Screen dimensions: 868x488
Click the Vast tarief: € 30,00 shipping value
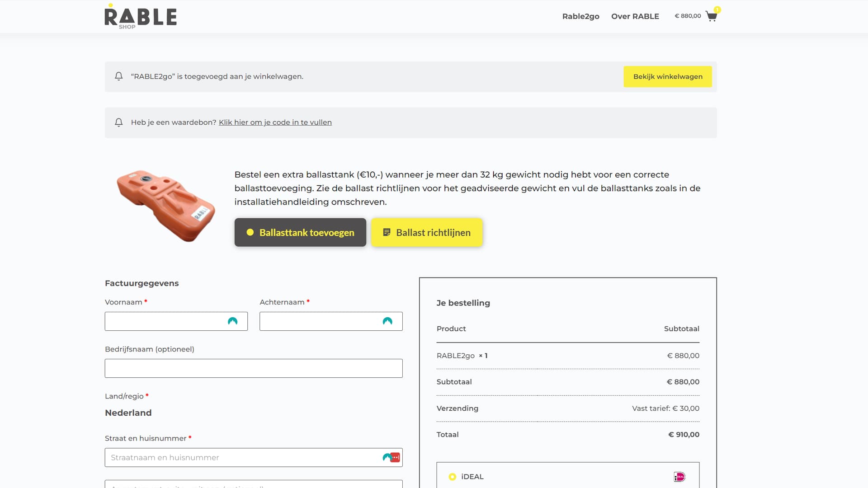[x=665, y=408]
